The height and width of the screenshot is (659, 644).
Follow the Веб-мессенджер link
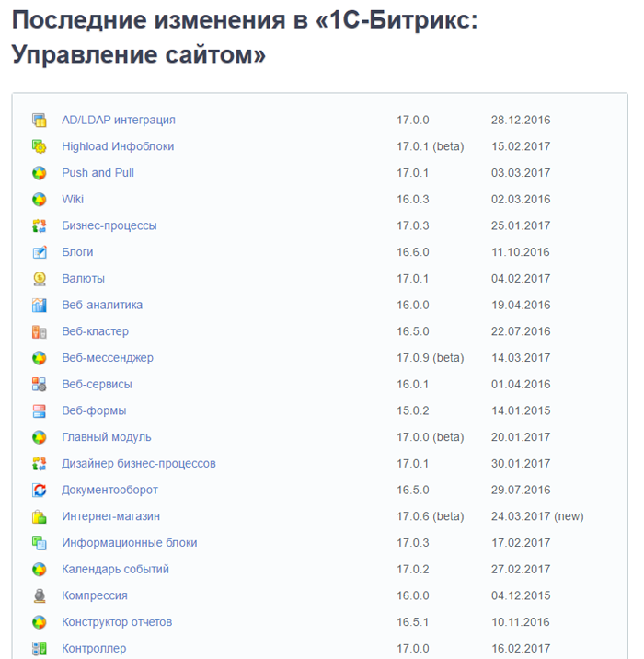click(x=108, y=358)
